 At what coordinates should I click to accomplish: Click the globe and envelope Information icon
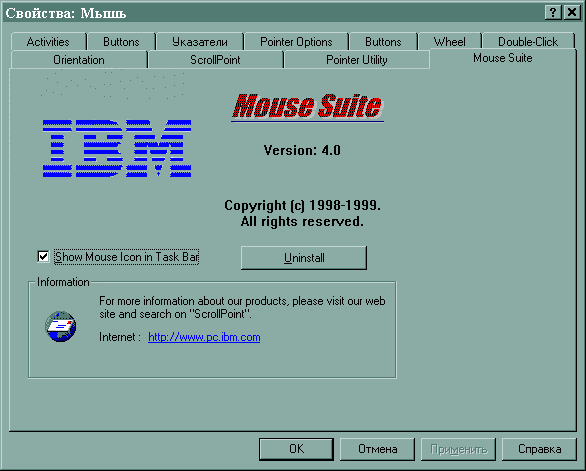tap(61, 326)
